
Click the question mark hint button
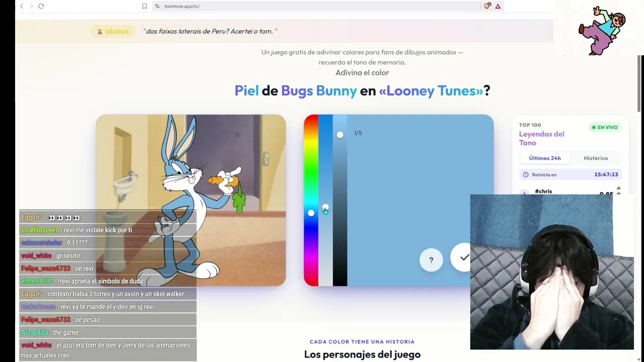point(431,260)
